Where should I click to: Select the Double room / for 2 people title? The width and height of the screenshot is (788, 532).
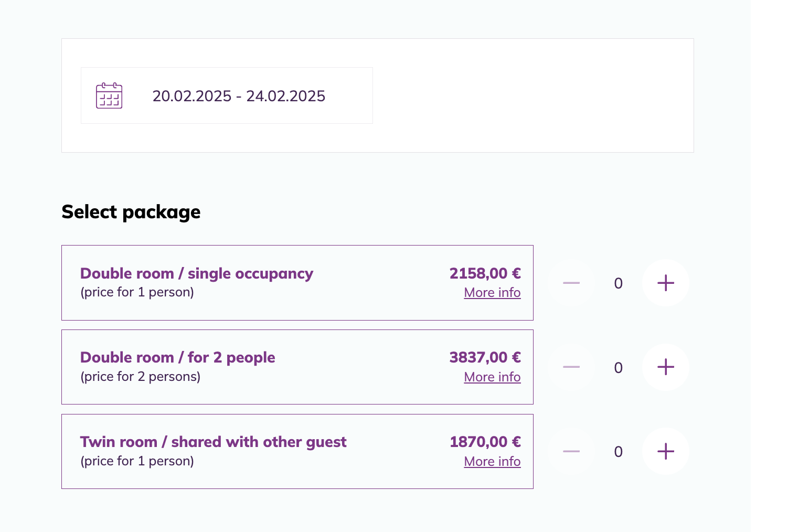177,358
